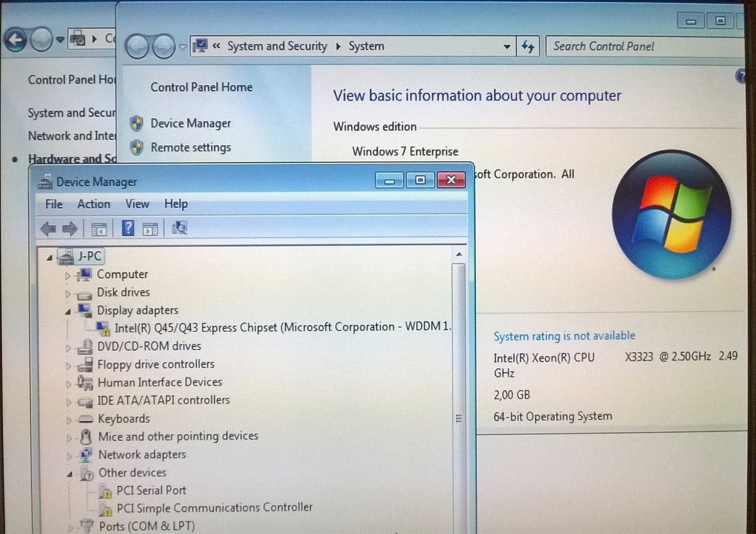The image size is (756, 534).
Task: Expand the Network adapters node
Action: click(70, 456)
